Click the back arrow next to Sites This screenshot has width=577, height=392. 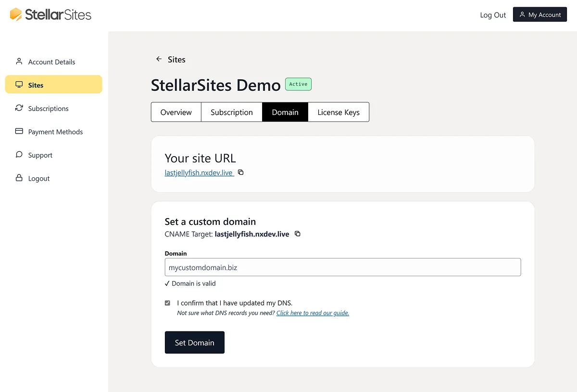(159, 59)
